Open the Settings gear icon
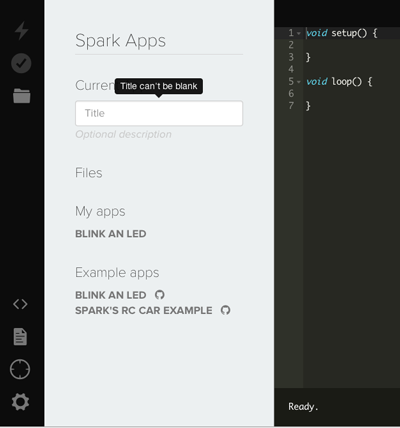This screenshot has height=428, width=400. (x=20, y=402)
